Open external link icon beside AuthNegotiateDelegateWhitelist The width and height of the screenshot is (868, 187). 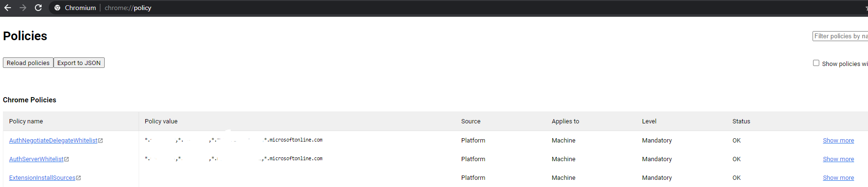click(x=100, y=141)
